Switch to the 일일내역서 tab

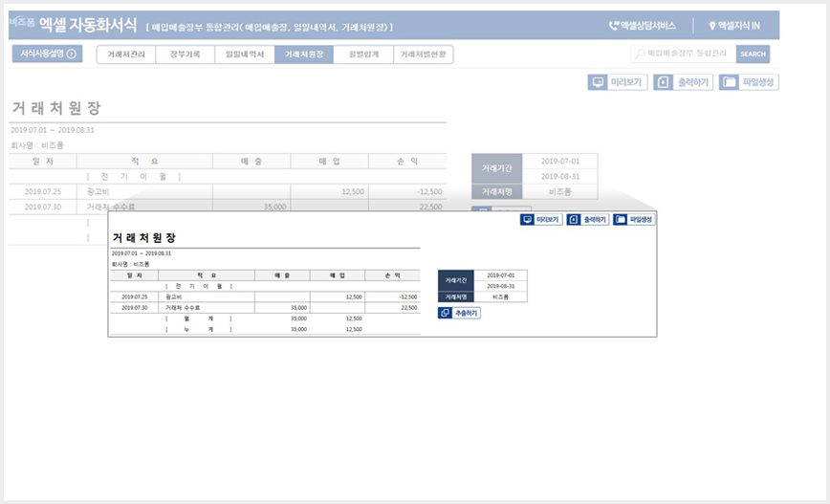point(245,55)
